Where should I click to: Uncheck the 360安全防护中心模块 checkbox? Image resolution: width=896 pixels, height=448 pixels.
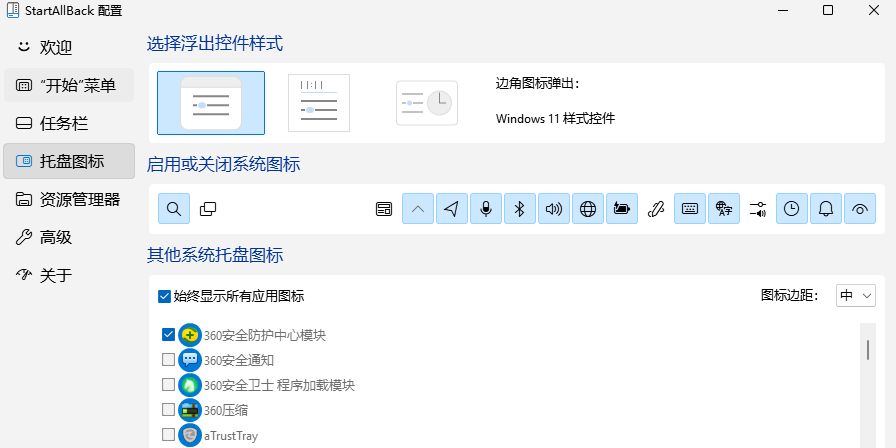168,334
